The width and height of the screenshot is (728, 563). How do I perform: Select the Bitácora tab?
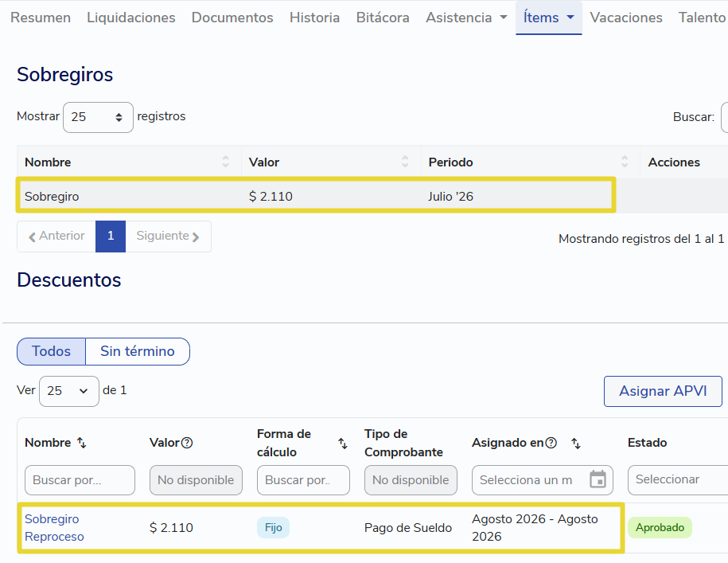point(383,18)
